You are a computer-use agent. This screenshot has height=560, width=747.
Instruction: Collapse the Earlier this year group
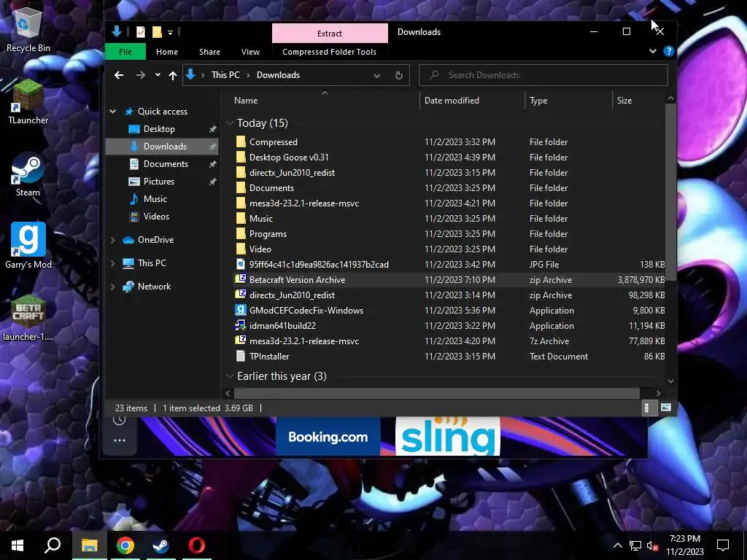pyautogui.click(x=230, y=376)
